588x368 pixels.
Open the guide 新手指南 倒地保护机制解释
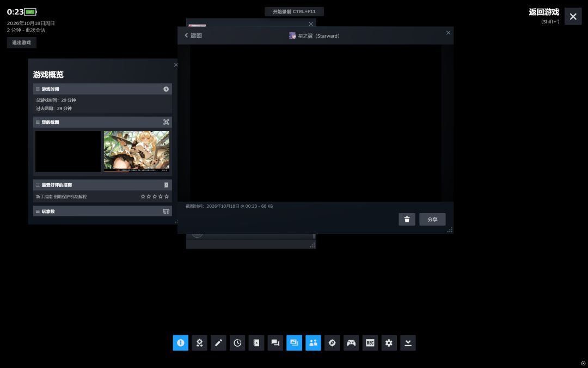[x=61, y=196]
